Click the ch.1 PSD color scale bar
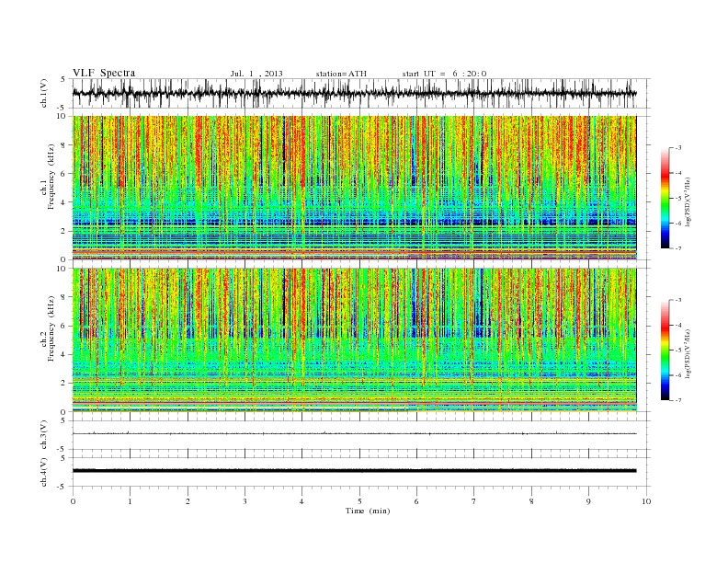Viewport: 728px width, 563px height. coord(665,198)
